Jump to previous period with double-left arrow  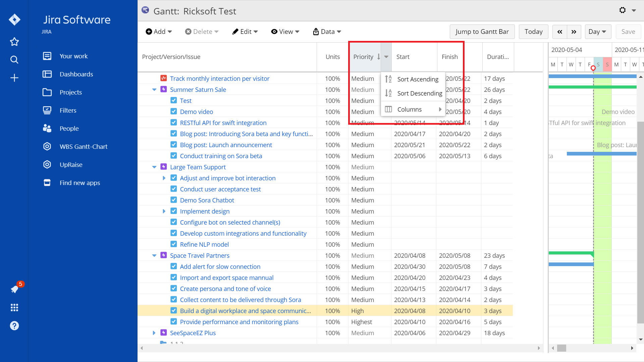pos(560,32)
